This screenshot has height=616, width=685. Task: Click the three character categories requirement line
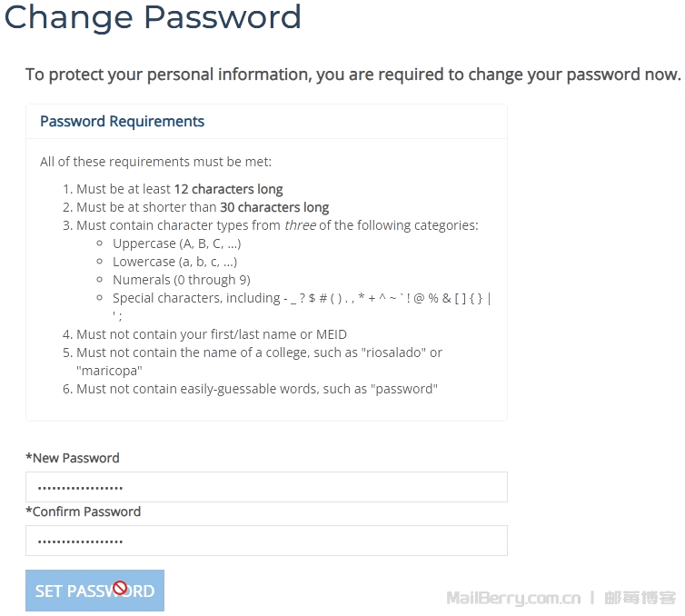pos(277,225)
